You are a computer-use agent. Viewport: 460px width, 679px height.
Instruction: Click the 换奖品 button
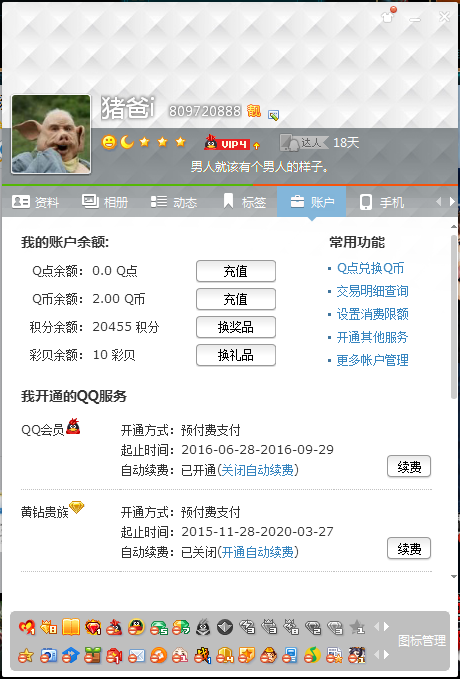point(236,327)
